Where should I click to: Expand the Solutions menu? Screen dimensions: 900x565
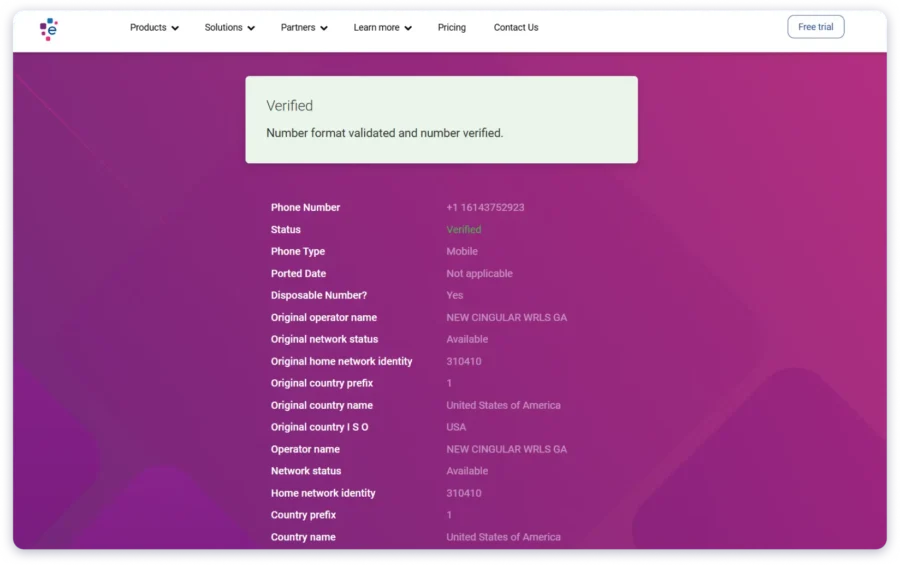230,28
